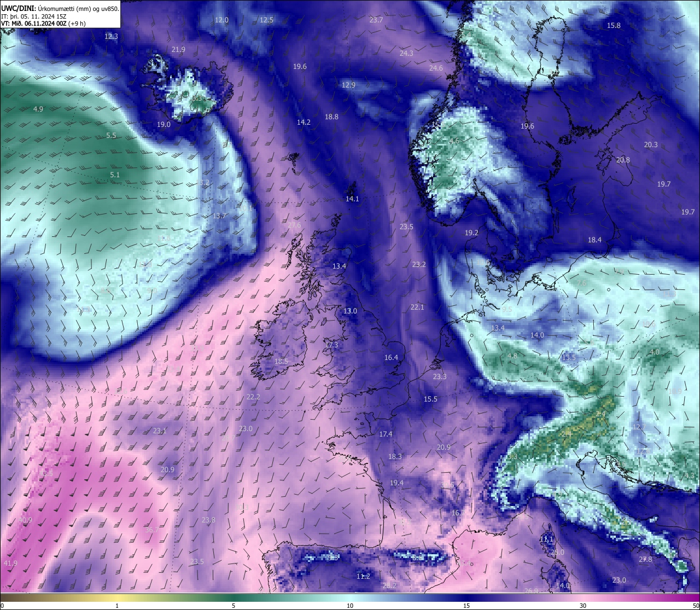Click the 36.7 value label
Viewport: 700px width, 610px height.
(x=152, y=529)
